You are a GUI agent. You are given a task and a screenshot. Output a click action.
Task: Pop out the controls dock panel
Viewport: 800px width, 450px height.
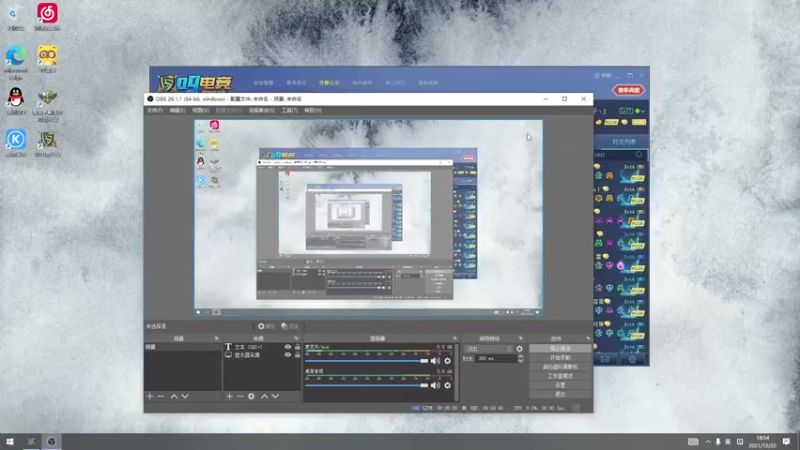(x=588, y=338)
